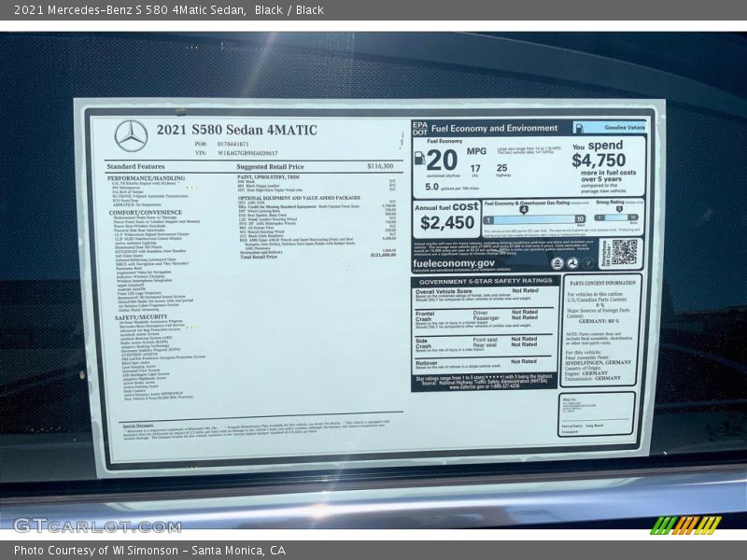Click the 'Overall Vehicle Score' row label

pyautogui.click(x=444, y=291)
